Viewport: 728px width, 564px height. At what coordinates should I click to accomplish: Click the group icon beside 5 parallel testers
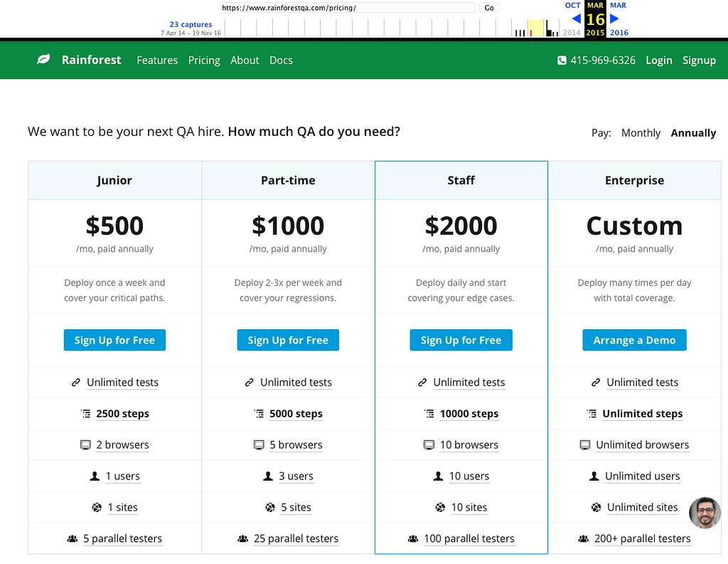pos(73,539)
